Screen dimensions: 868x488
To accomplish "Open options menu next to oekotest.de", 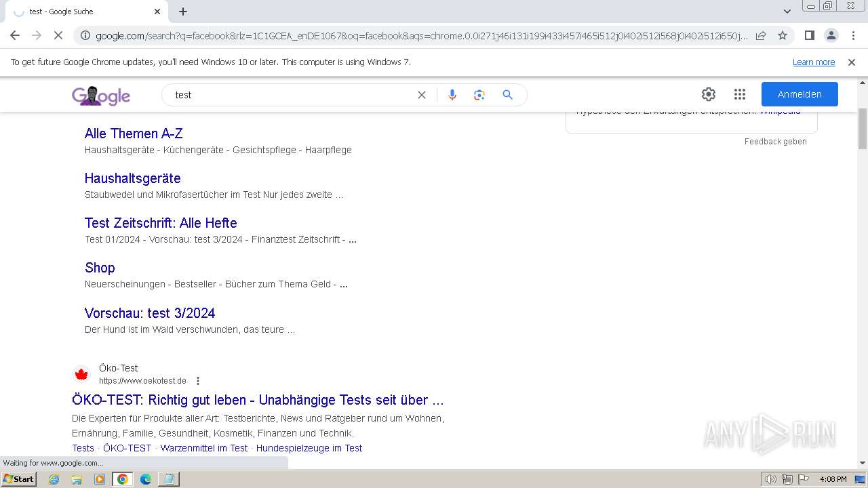I will [x=198, y=381].
